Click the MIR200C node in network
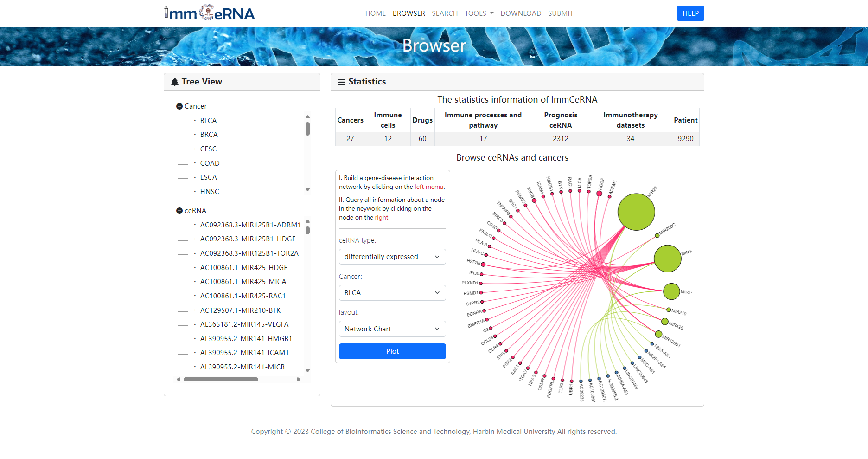 [x=657, y=236]
